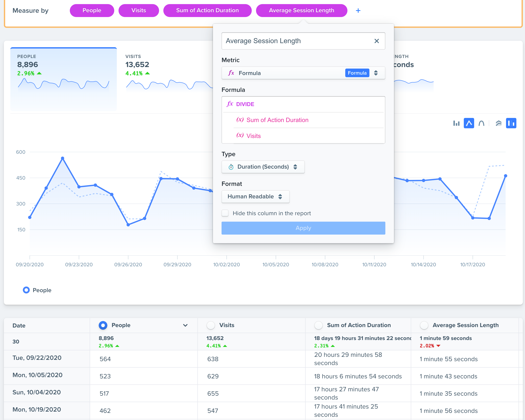Image resolution: width=525 pixels, height=420 pixels.
Task: Select the Visits column radio button
Action: point(211,325)
